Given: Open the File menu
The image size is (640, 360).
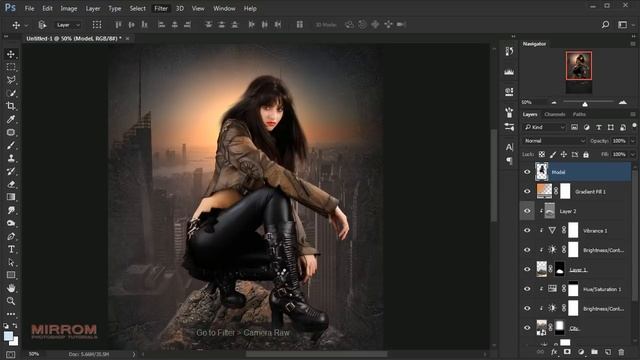Looking at the screenshot, I should click(x=29, y=8).
